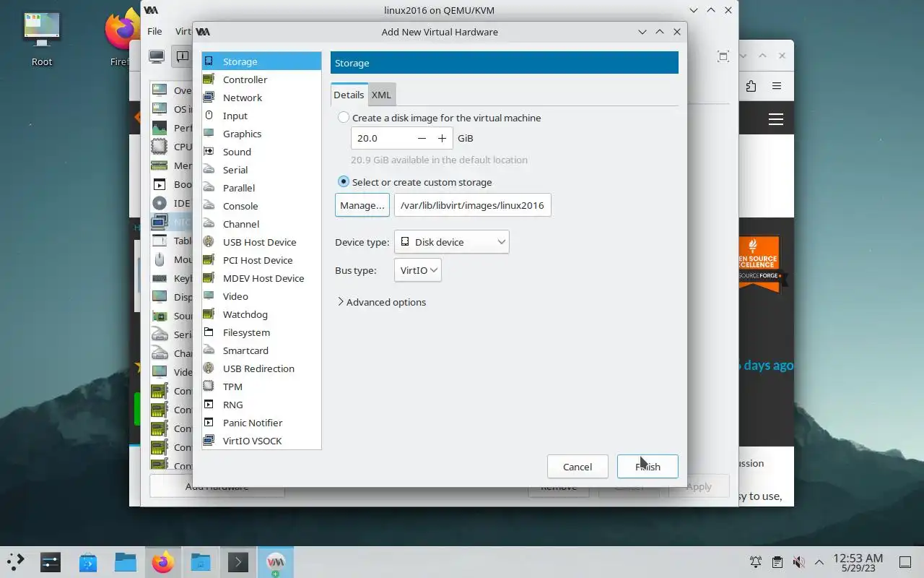Expand Advanced options section
924x578 pixels.
click(382, 302)
